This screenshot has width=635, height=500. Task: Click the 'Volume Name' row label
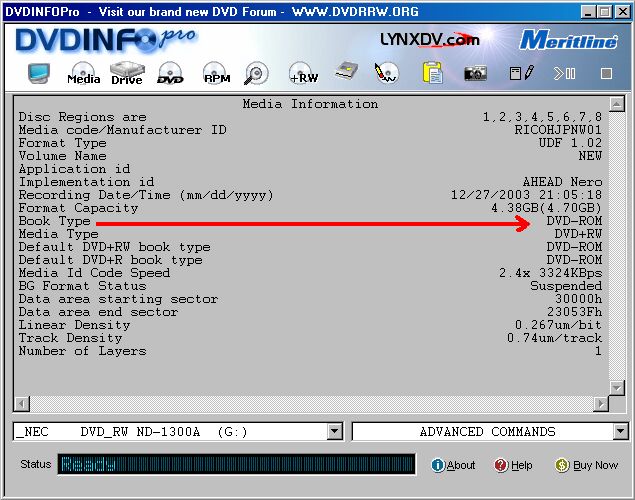coord(62,156)
